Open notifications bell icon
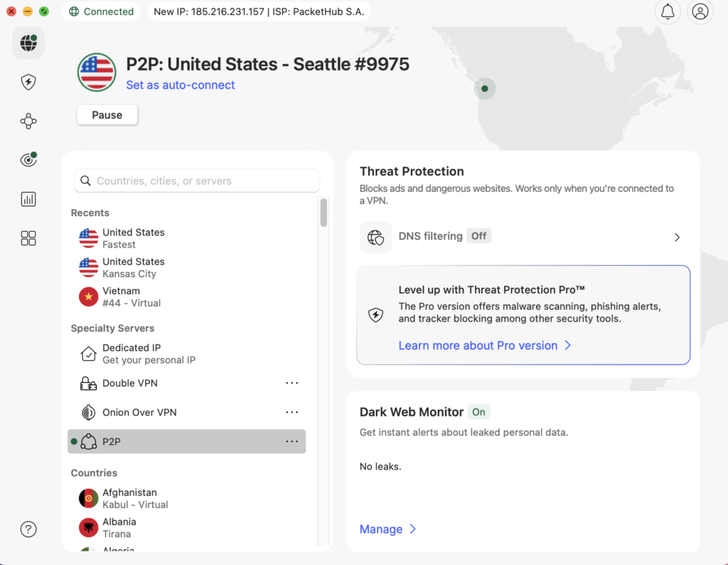This screenshot has height=565, width=728. [668, 12]
